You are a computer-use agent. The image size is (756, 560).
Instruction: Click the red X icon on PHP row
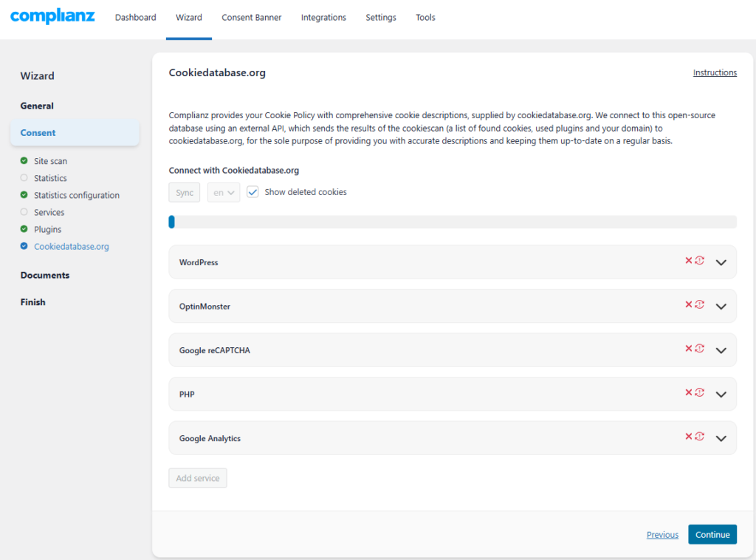689,392
